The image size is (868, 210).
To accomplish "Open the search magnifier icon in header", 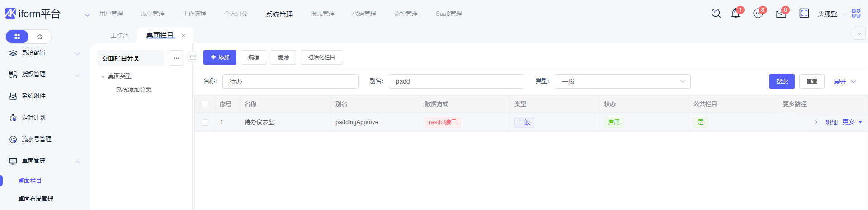I will 716,14.
